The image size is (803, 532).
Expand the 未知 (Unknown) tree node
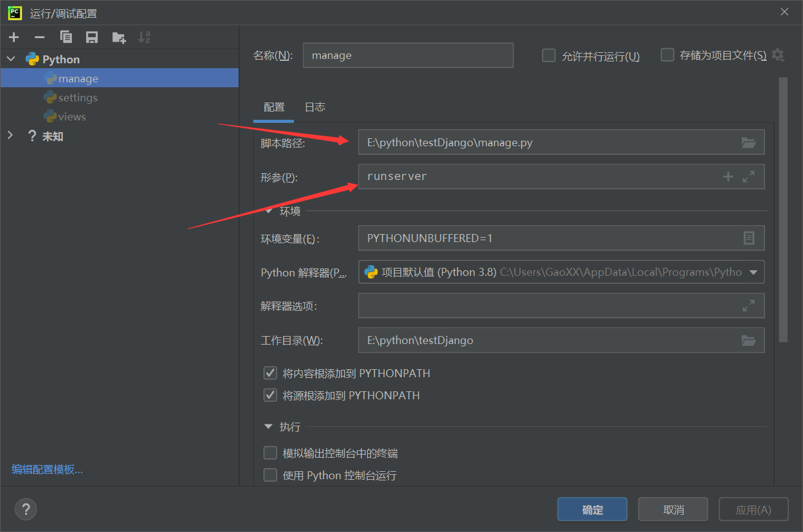pyautogui.click(x=10, y=136)
